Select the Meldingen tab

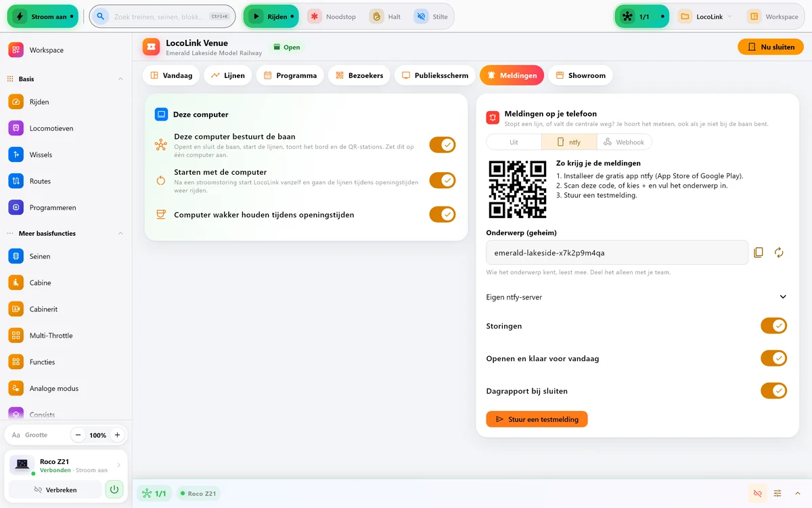[512, 75]
